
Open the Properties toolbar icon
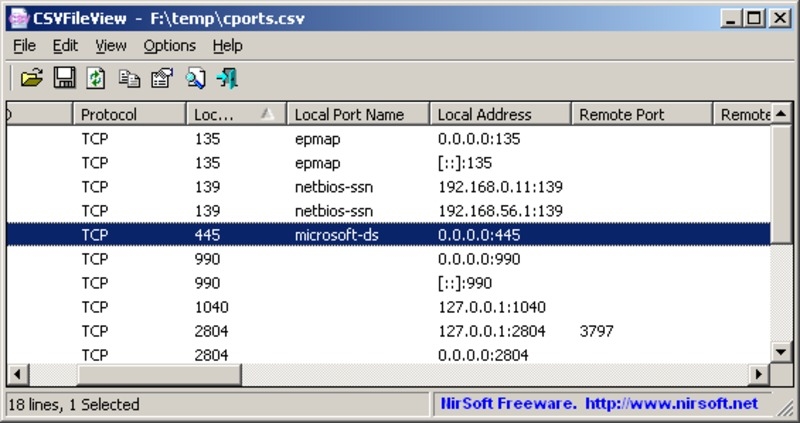pyautogui.click(x=162, y=79)
